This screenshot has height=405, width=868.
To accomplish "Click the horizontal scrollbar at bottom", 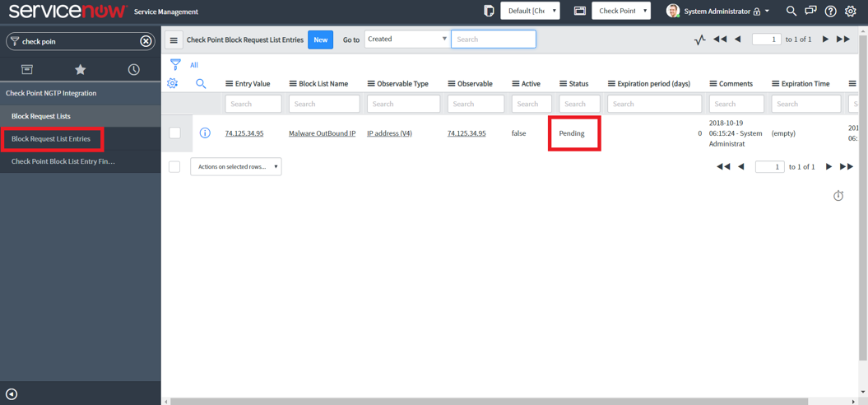I will tap(490, 401).
